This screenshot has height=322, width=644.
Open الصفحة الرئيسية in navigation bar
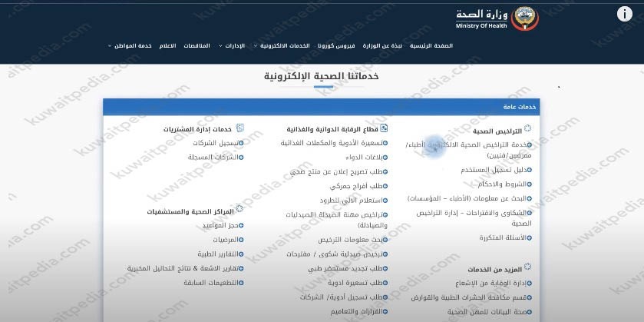[431, 45]
